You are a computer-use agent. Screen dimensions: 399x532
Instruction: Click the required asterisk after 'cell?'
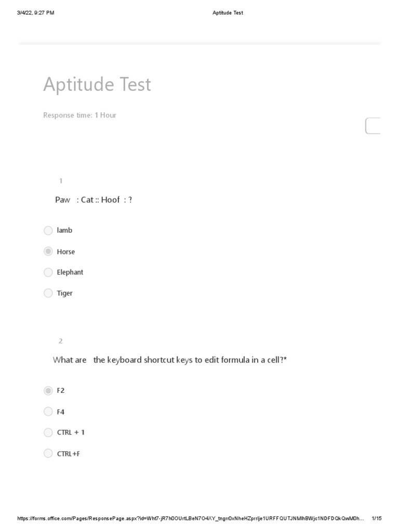point(285,360)
